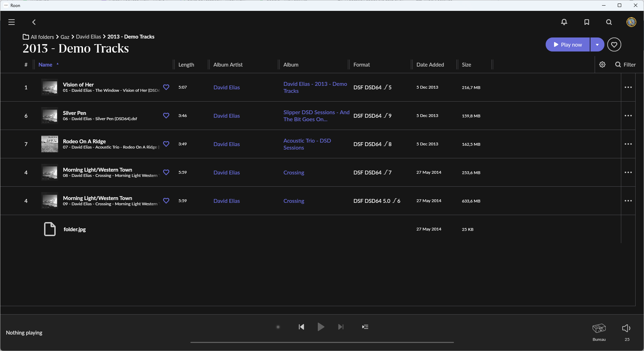Click the Play now button
This screenshot has width=644, height=351.
pyautogui.click(x=568, y=44)
